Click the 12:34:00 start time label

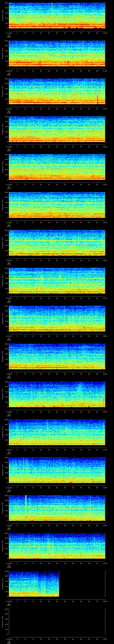point(9,601)
